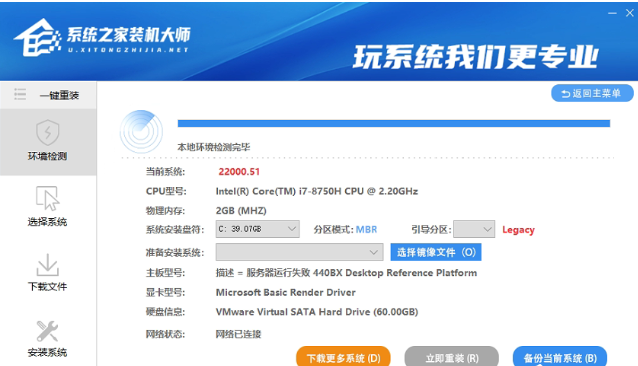This screenshot has height=366, width=638.
Task: Click the radar scan icon
Action: 141,131
